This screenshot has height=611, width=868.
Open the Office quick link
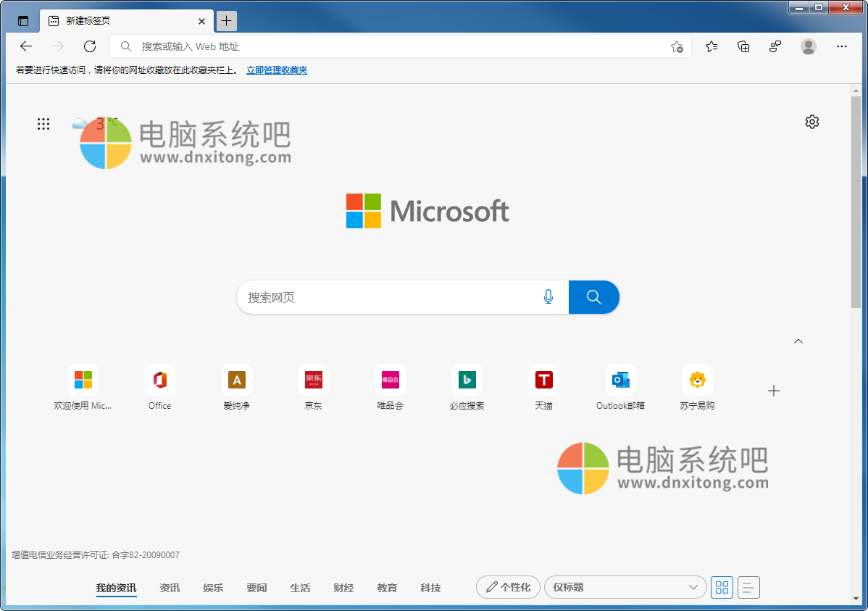pyautogui.click(x=159, y=388)
